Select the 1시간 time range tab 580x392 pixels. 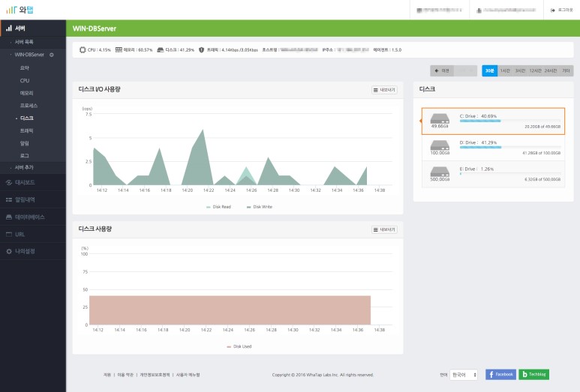click(505, 70)
